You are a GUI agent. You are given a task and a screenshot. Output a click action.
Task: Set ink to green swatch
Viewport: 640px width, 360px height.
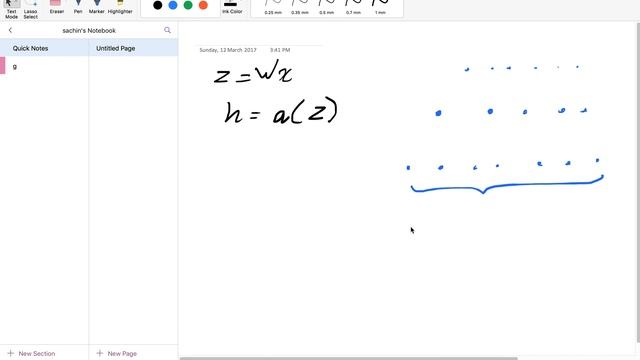pos(188,5)
